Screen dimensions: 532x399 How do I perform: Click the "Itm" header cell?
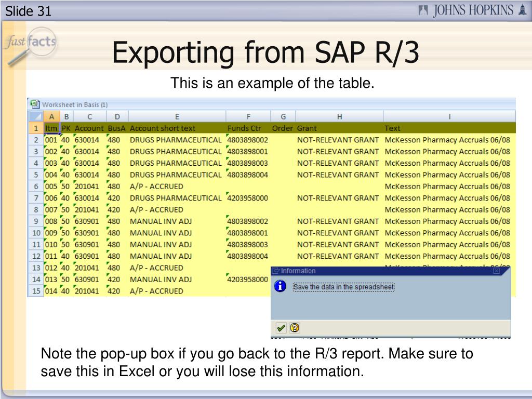51,128
